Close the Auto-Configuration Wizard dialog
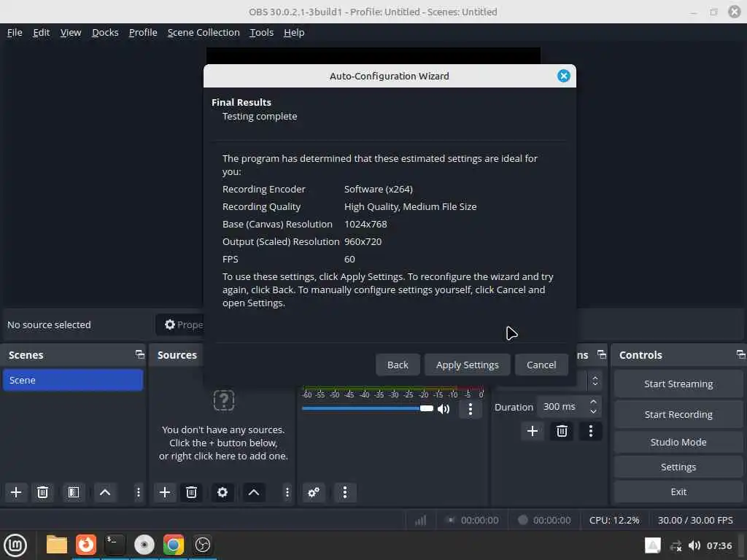 [564, 76]
